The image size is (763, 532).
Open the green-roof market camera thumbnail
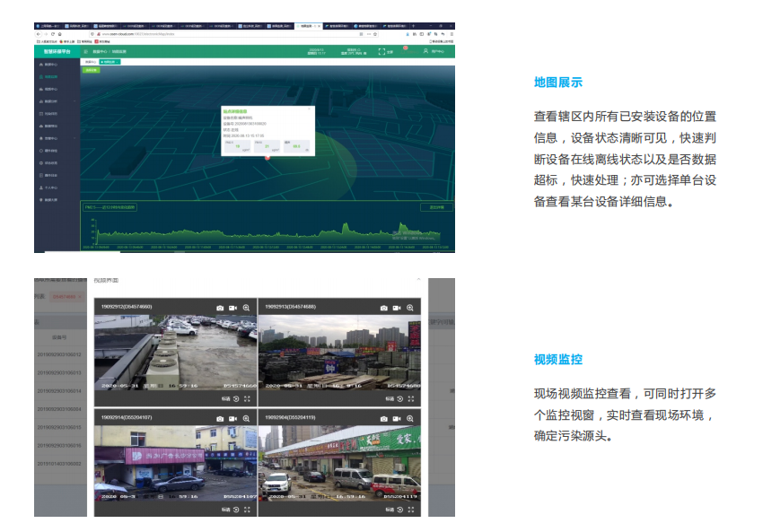[x=339, y=464]
